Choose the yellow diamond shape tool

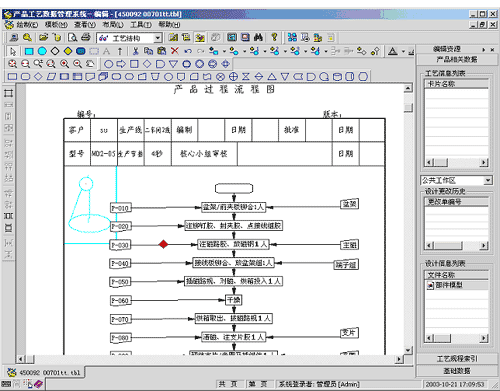[68, 51]
